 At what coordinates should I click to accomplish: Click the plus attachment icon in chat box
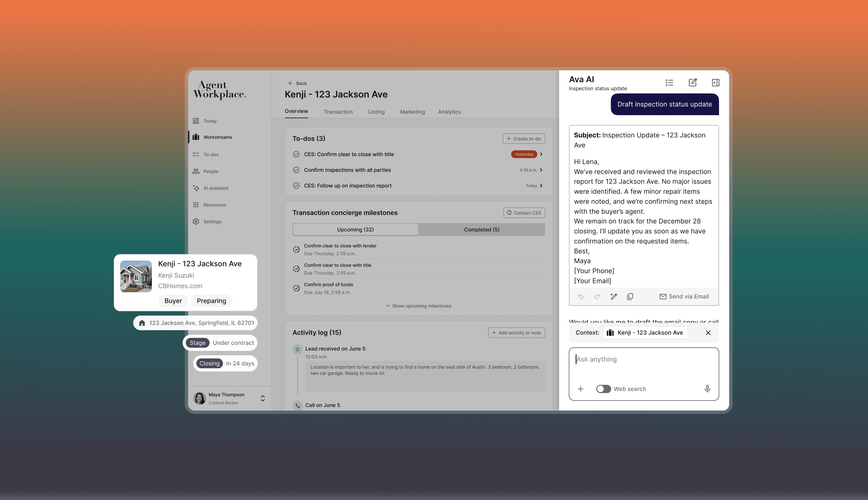pyautogui.click(x=580, y=389)
